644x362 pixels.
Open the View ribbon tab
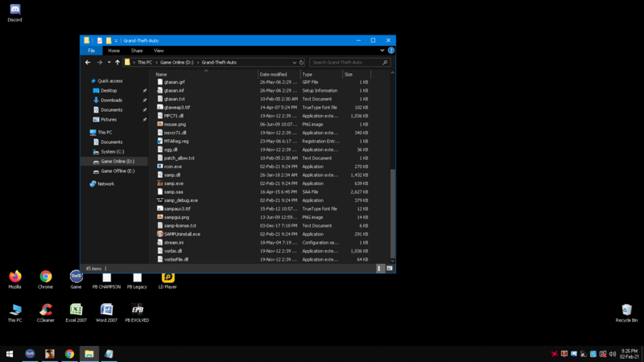point(159,51)
